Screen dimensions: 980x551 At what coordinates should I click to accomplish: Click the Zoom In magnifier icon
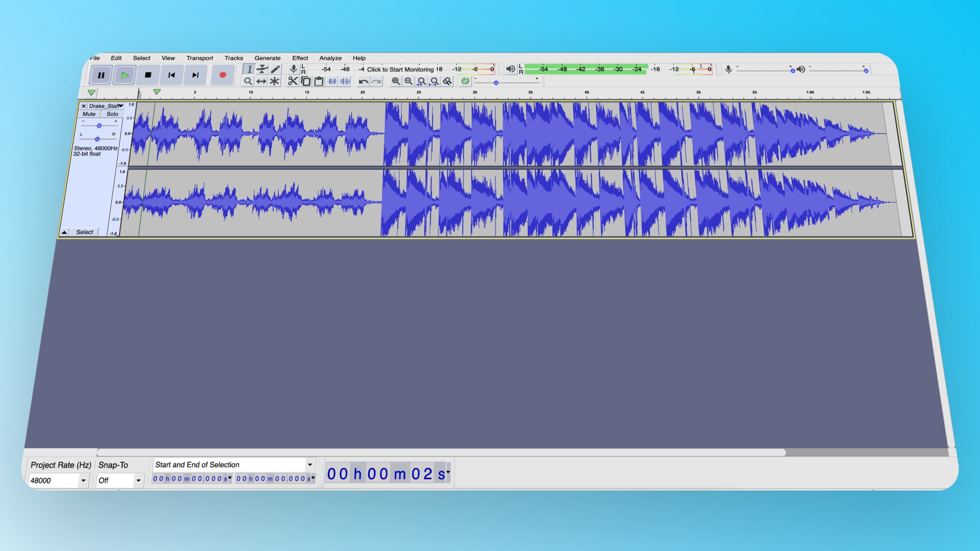(x=395, y=81)
